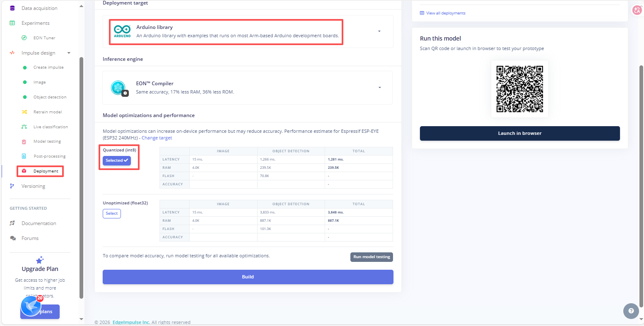
Task: Toggle the Quantized (int8) Selected button
Action: [117, 161]
